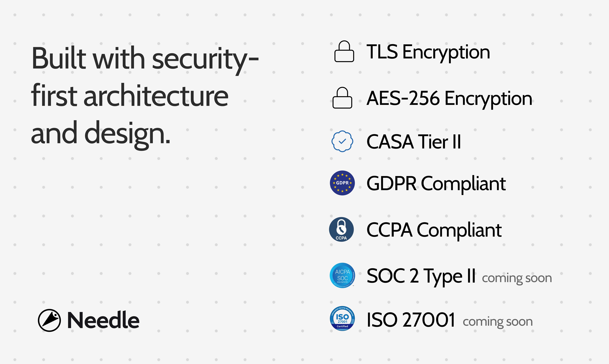Click the SOC 2 Type II text
The image size is (609, 364).
pos(421,277)
